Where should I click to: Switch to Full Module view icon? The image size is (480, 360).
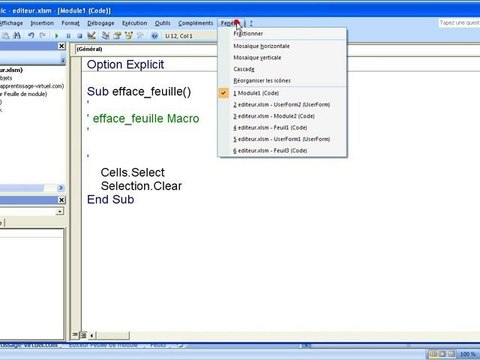83,335
